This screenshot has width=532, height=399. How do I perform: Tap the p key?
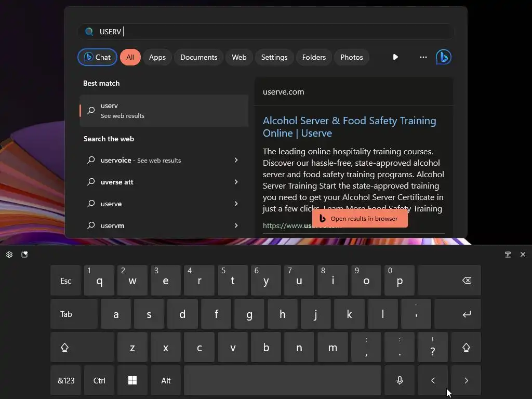click(x=400, y=281)
